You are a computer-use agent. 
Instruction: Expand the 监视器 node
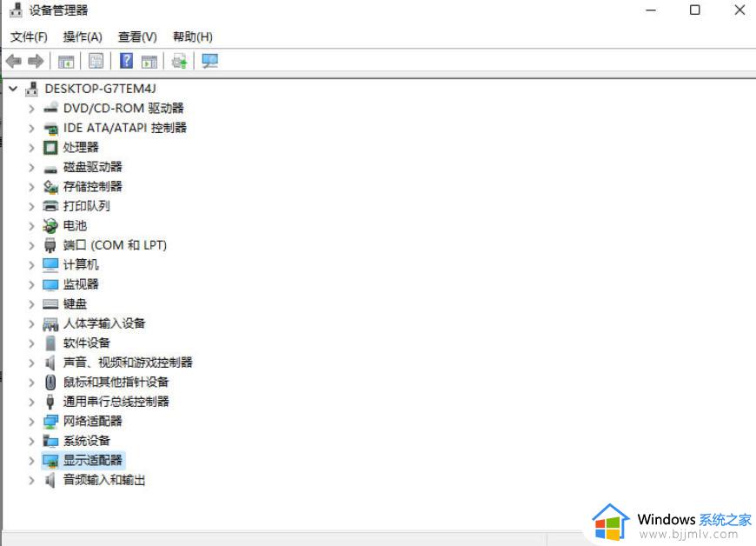31,284
